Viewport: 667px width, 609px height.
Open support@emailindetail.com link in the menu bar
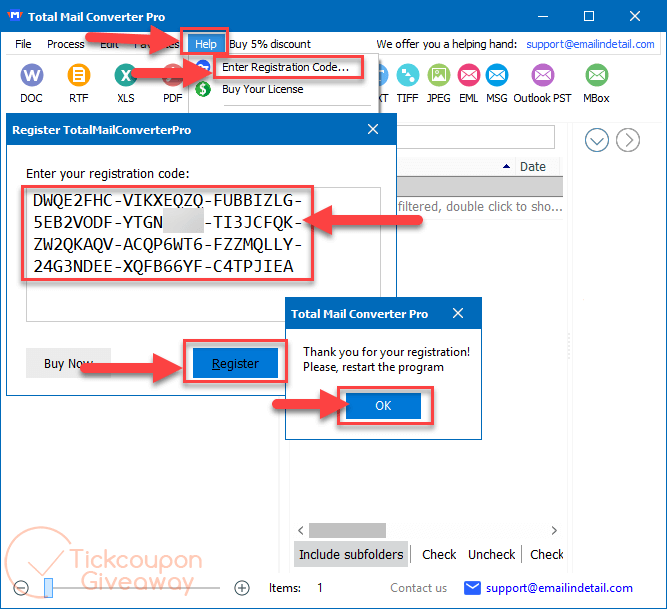pos(590,44)
